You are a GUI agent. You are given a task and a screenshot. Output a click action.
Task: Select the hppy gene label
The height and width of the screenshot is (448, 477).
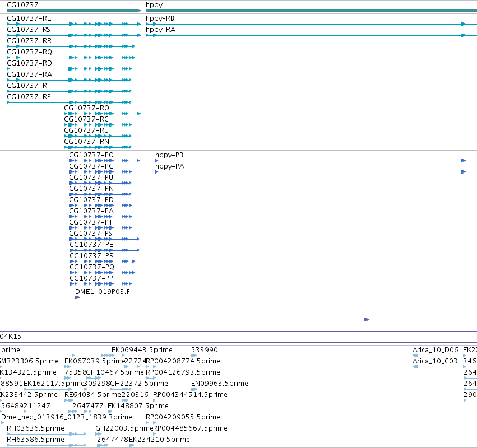point(154,5)
